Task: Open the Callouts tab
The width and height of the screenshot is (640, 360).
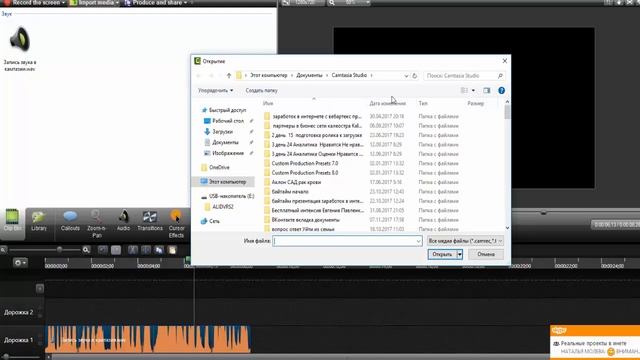Action: coord(70,220)
